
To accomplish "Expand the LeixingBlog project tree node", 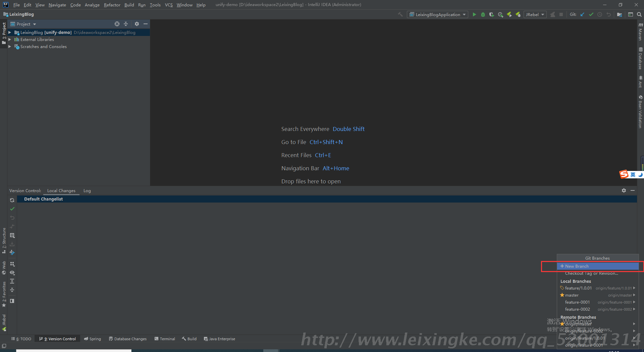I will pos(10,33).
